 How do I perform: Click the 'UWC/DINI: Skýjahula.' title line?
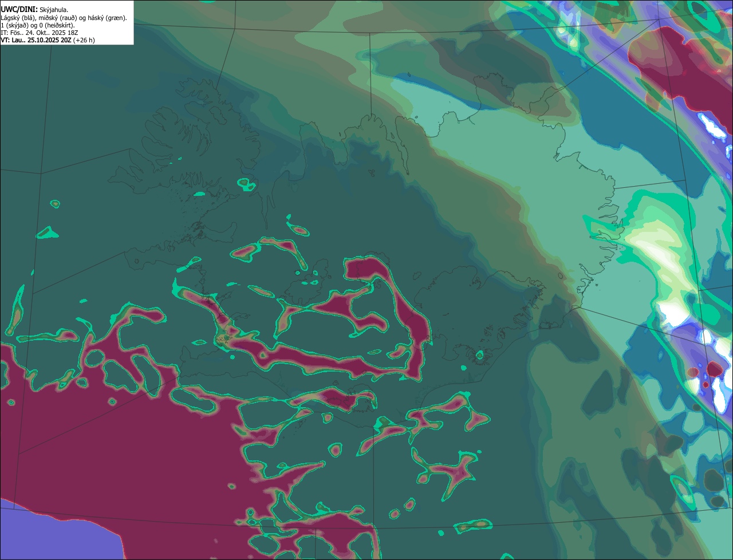click(x=34, y=10)
